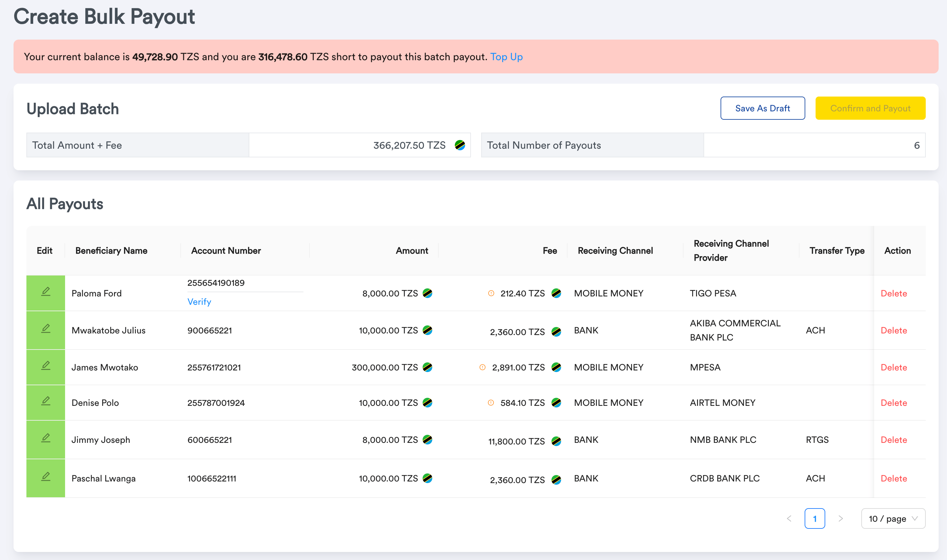This screenshot has width=947, height=560.
Task: Click Jimmy Joseph beneficiary name
Action: pyautogui.click(x=101, y=440)
